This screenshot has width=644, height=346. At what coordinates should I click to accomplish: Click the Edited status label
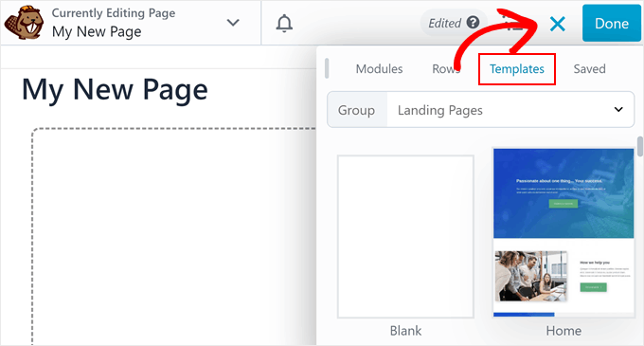tap(444, 23)
